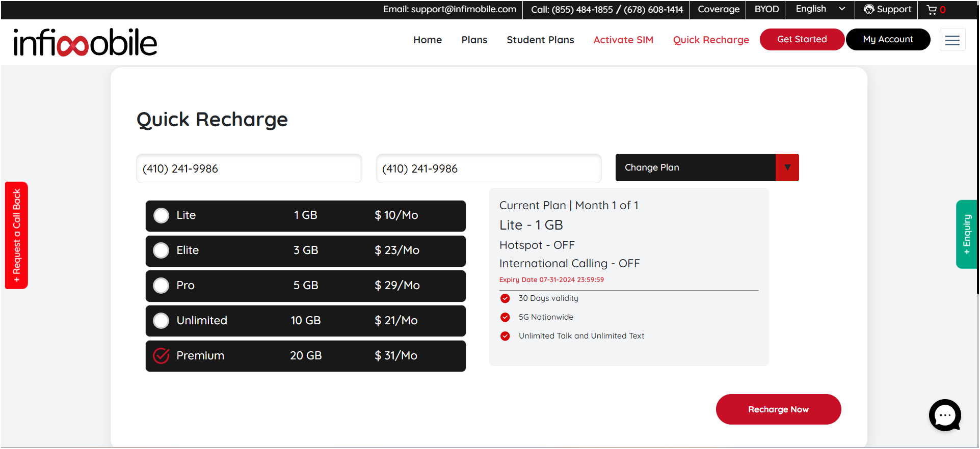Viewport: 980px width, 449px height.
Task: Open the live chat bubble
Action: [x=945, y=415]
